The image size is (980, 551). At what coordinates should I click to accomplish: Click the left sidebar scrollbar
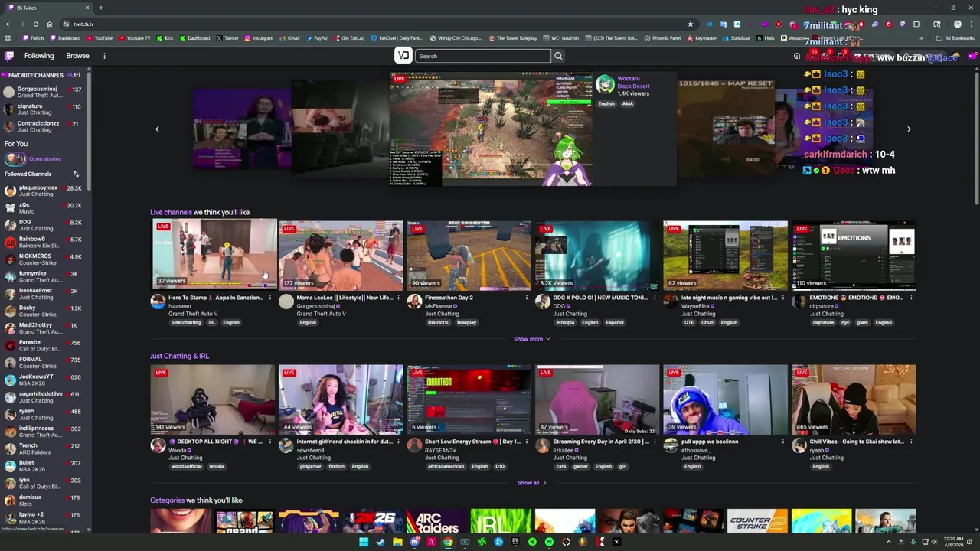(89, 130)
